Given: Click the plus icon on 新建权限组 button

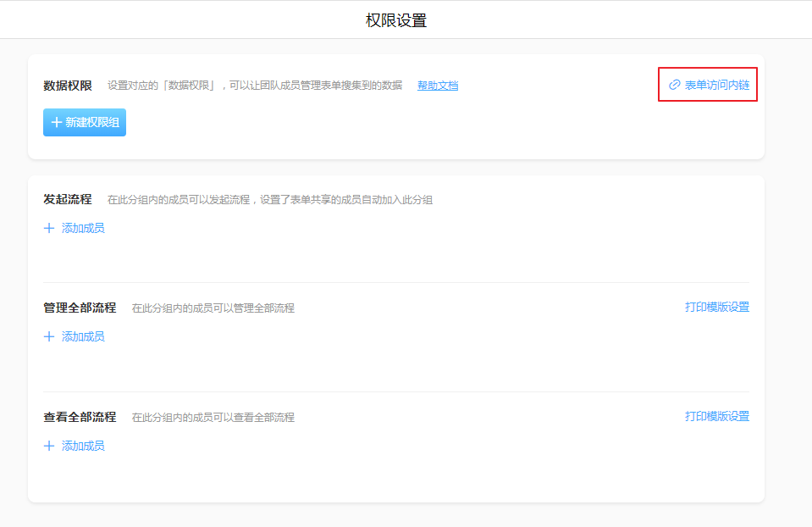Looking at the screenshot, I should 57,123.
